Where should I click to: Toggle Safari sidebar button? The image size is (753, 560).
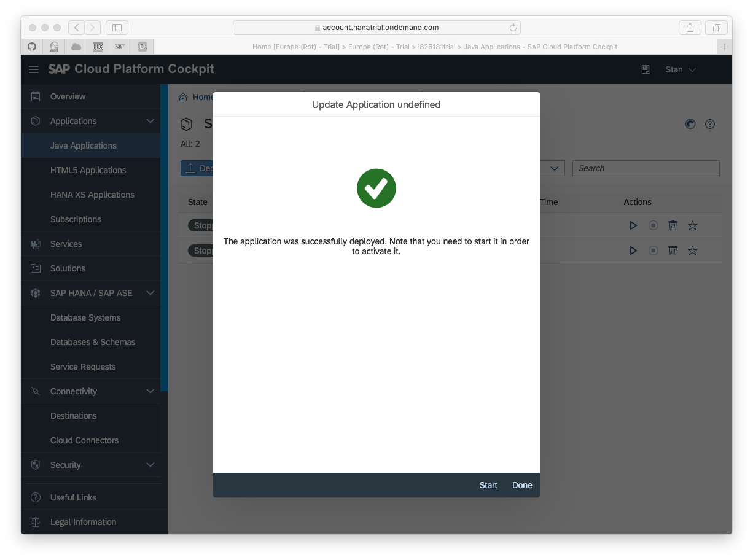[x=117, y=28]
